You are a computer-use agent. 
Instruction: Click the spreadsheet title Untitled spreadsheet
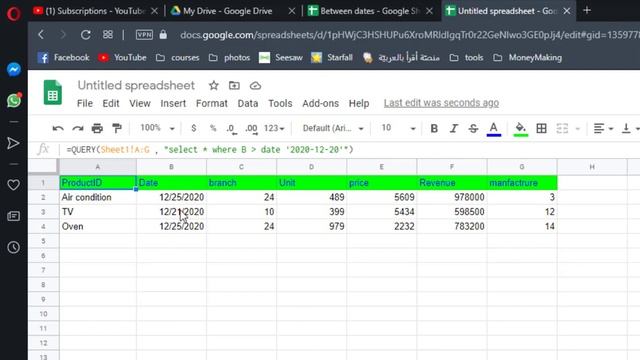[136, 85]
